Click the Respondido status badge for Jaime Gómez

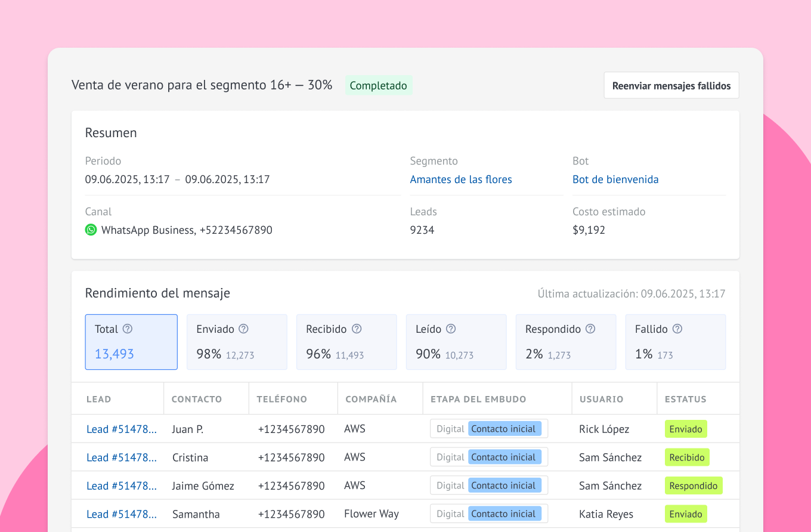click(693, 486)
